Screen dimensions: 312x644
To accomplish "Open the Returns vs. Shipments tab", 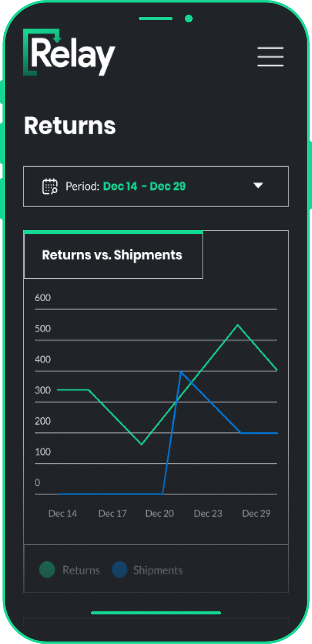I will [113, 255].
